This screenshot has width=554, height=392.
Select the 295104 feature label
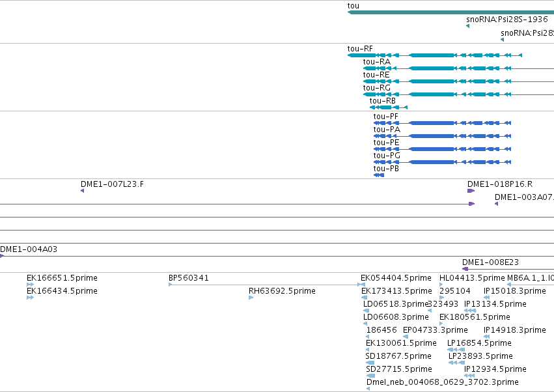click(x=455, y=291)
